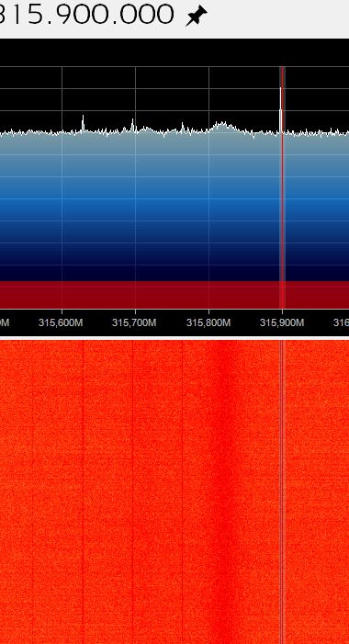The height and width of the screenshot is (644, 349).
Task: Click the 315,800M frequency axis label
Action: click(208, 322)
